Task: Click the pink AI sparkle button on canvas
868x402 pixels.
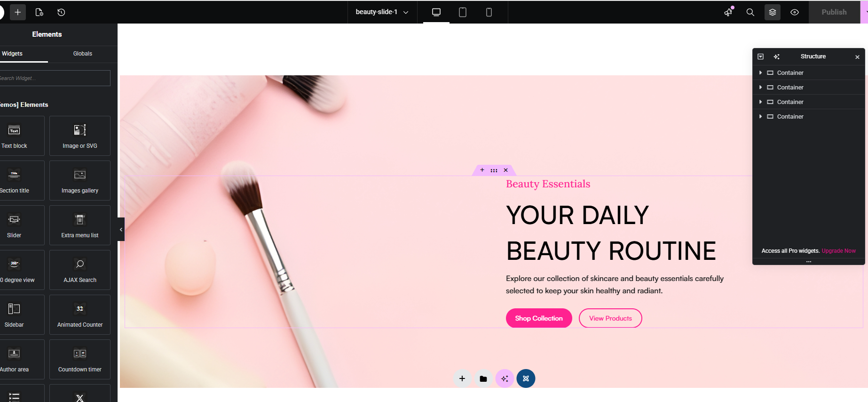Action: pos(505,378)
